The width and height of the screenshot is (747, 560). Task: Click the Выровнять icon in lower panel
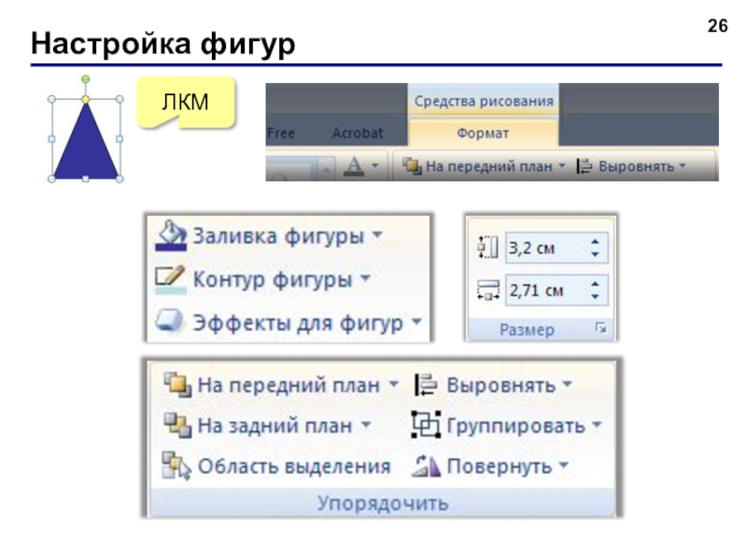click(x=426, y=385)
